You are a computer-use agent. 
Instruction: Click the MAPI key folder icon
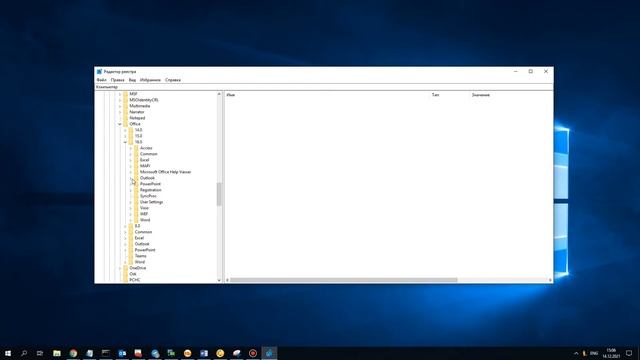coord(136,166)
